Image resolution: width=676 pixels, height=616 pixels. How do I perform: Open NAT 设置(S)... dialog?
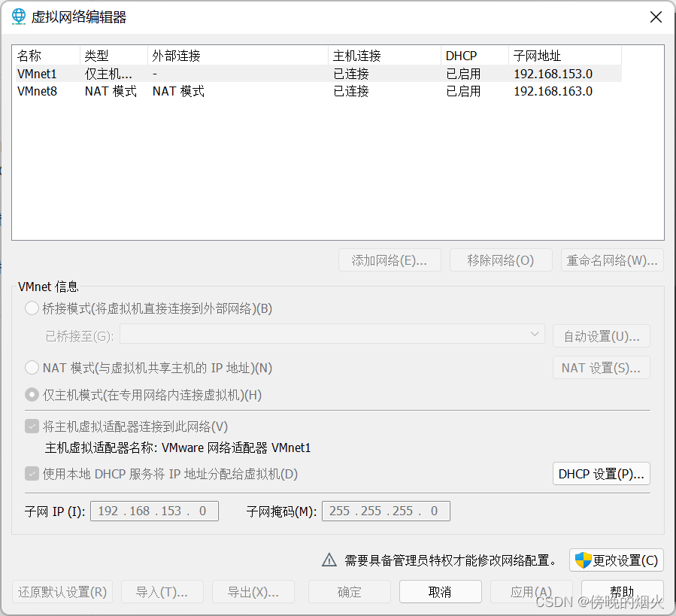point(602,368)
